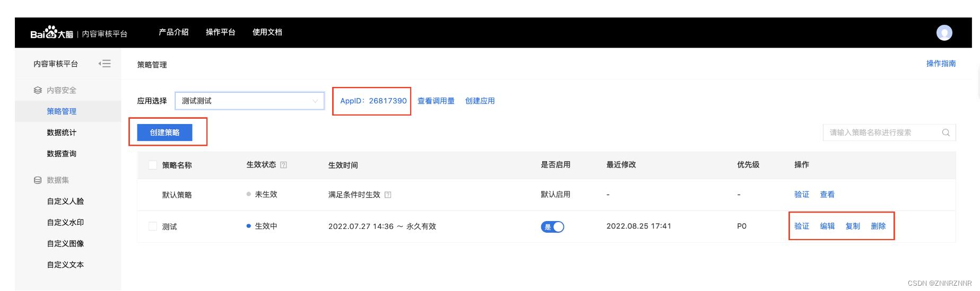Click 验证 for the 测试 row
This screenshot has width=980, height=291.
[802, 226]
